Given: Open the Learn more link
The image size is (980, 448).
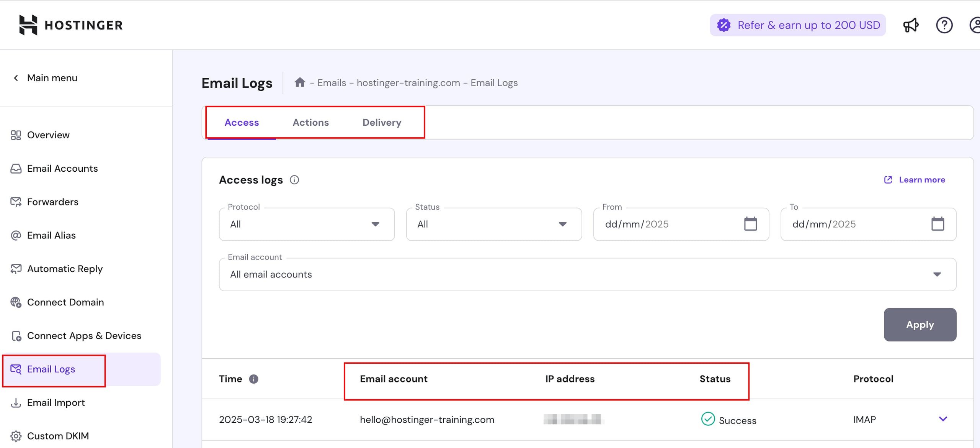Looking at the screenshot, I should [921, 180].
